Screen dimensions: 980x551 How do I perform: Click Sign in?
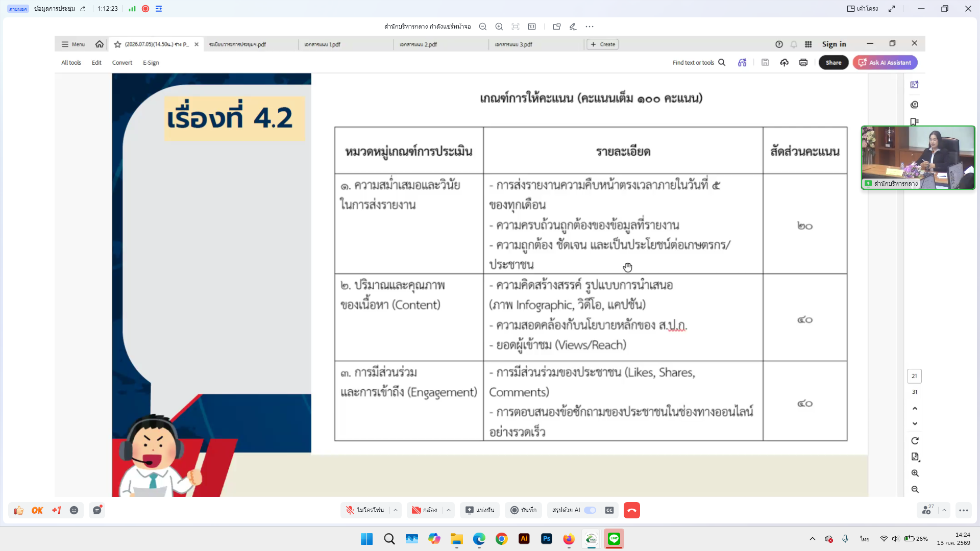point(834,44)
